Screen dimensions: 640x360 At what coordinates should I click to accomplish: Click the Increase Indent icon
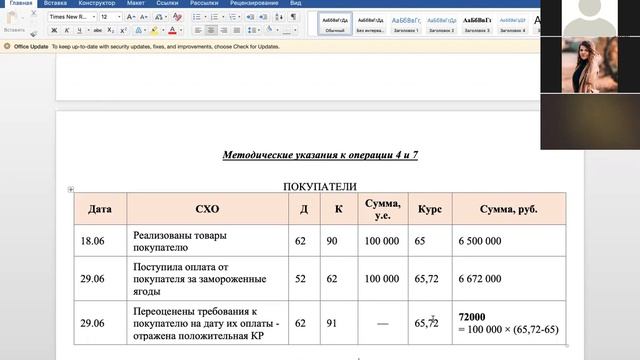coord(263,17)
